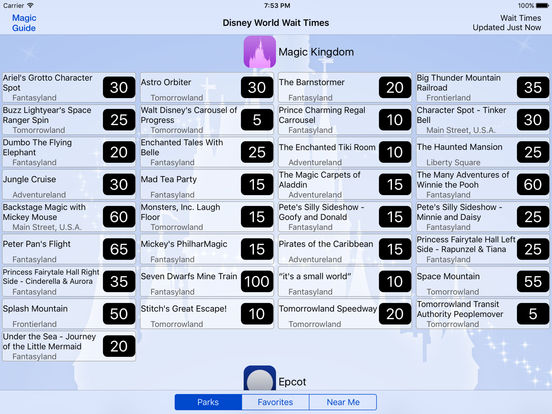Tap the Epcot park heading
This screenshot has width=552, height=414.
(292, 382)
